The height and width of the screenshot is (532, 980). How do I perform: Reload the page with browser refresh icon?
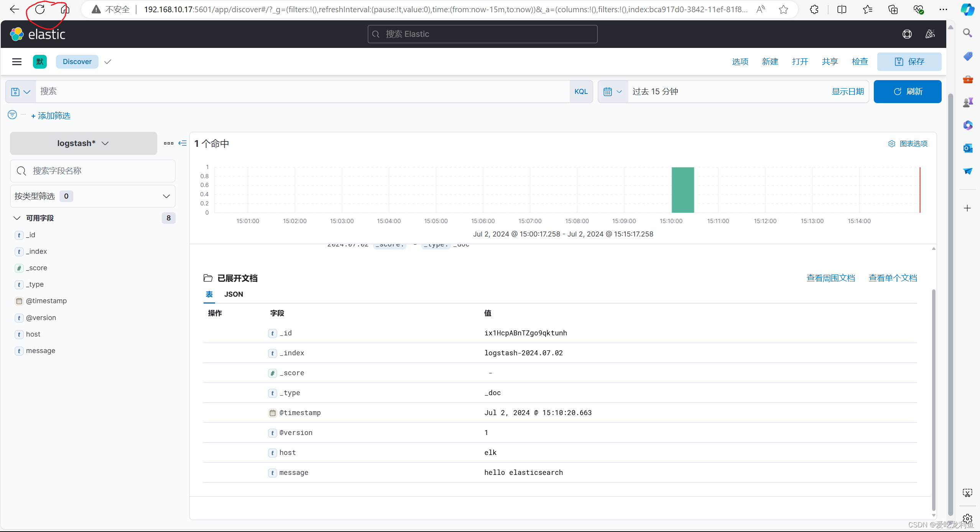(x=40, y=9)
